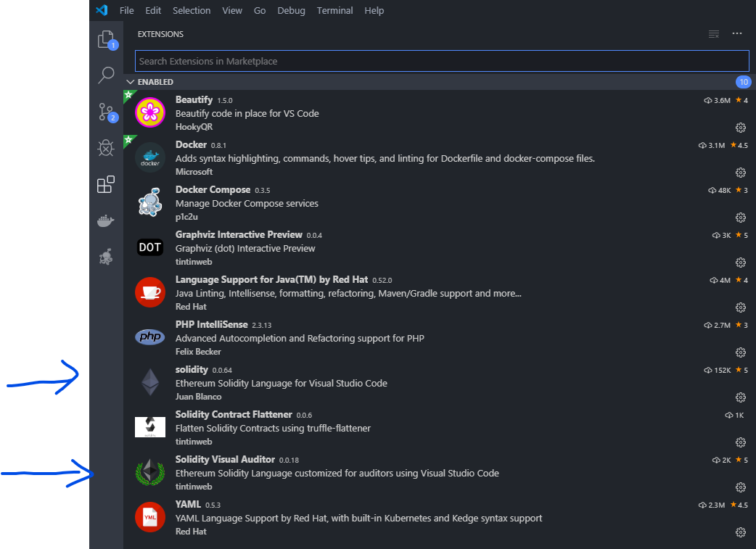Open manage gear for Solidity Contract Flattener

tap(741, 442)
